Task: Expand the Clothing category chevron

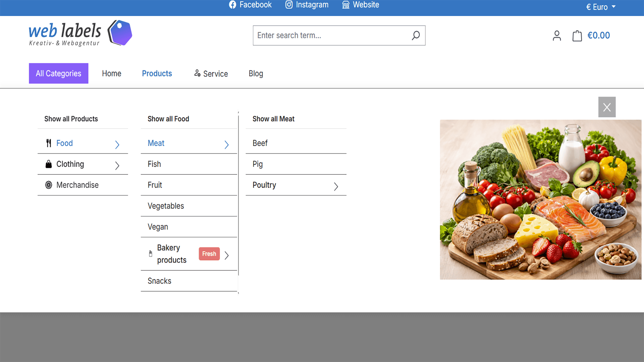Action: point(117,165)
